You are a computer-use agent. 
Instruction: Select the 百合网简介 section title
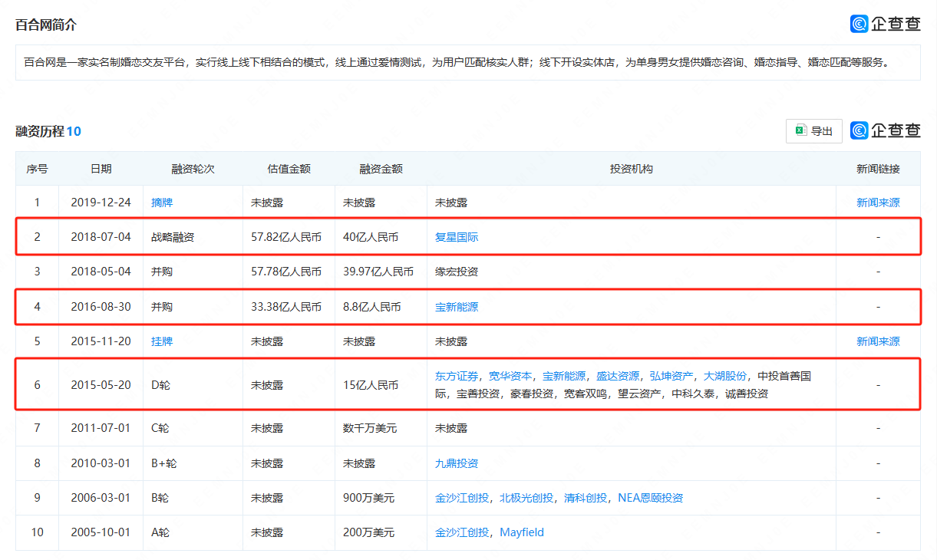click(x=46, y=25)
